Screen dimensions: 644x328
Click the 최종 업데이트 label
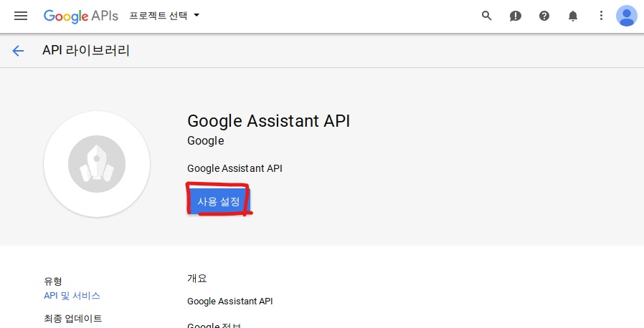tap(72, 319)
